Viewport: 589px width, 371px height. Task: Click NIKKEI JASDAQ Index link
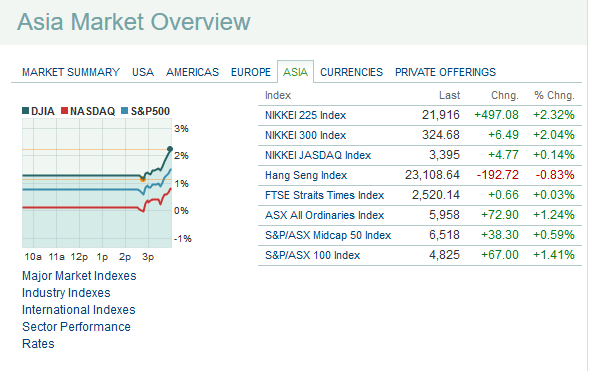[318, 155]
